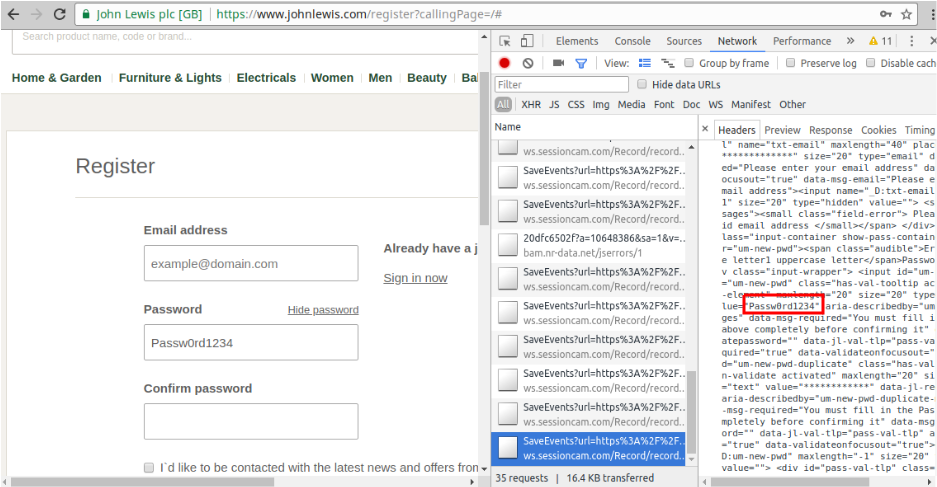Screen dimensions: 937x487
Task: Clear the network log
Action: coord(528,63)
